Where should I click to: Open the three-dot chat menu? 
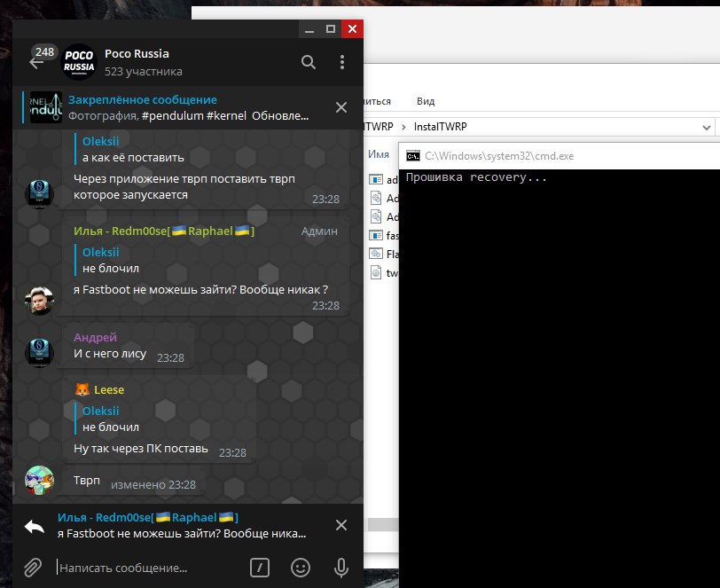tap(342, 62)
